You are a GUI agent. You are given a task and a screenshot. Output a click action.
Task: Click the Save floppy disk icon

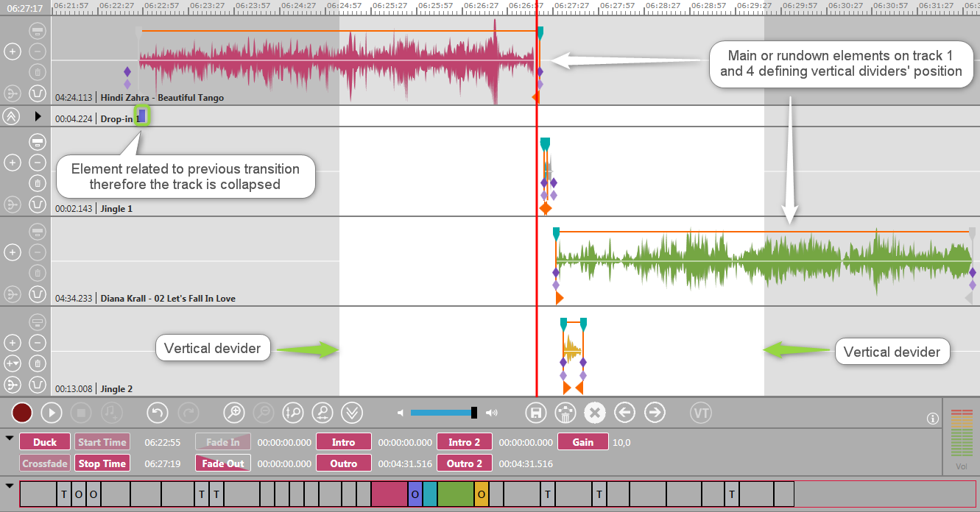[536, 413]
